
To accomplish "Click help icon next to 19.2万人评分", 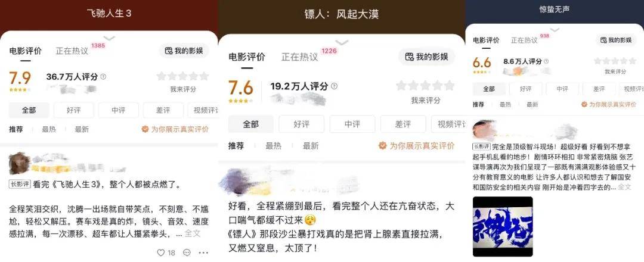I will coord(335,86).
